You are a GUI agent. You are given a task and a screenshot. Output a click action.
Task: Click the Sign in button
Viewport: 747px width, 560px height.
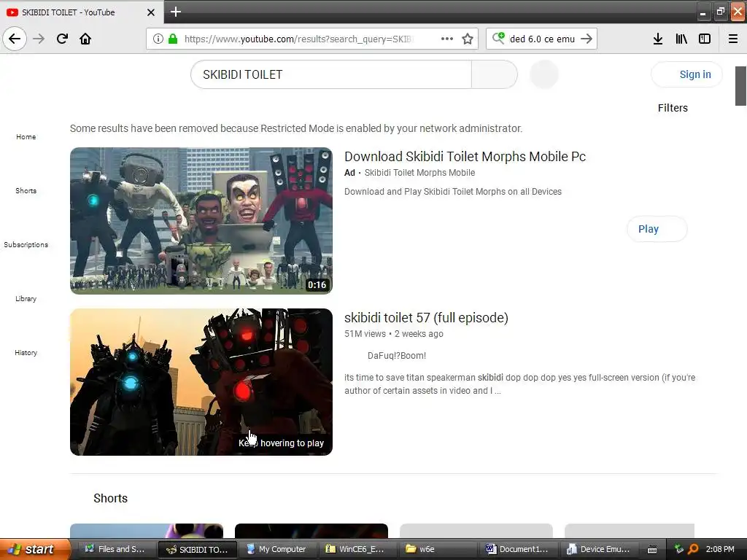pyautogui.click(x=686, y=74)
